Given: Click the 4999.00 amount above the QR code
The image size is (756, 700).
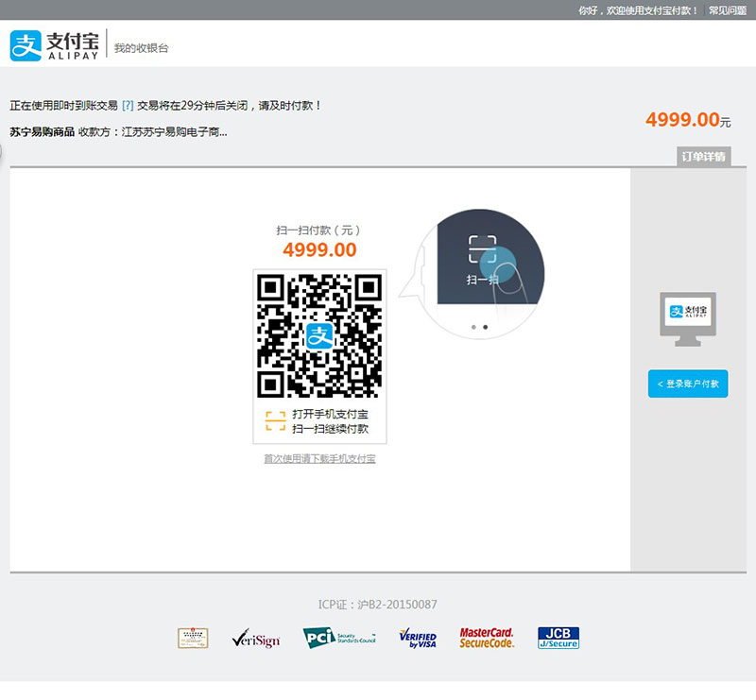Looking at the screenshot, I should click(319, 249).
